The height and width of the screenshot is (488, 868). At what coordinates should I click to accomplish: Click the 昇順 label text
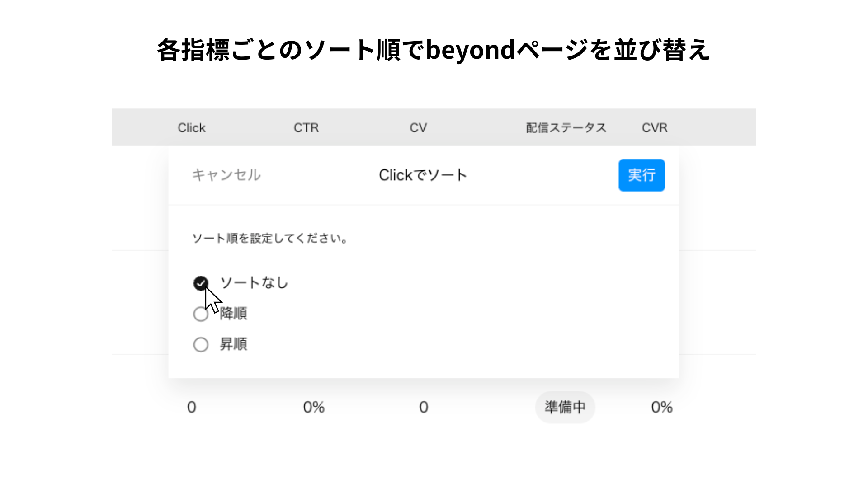click(x=233, y=344)
